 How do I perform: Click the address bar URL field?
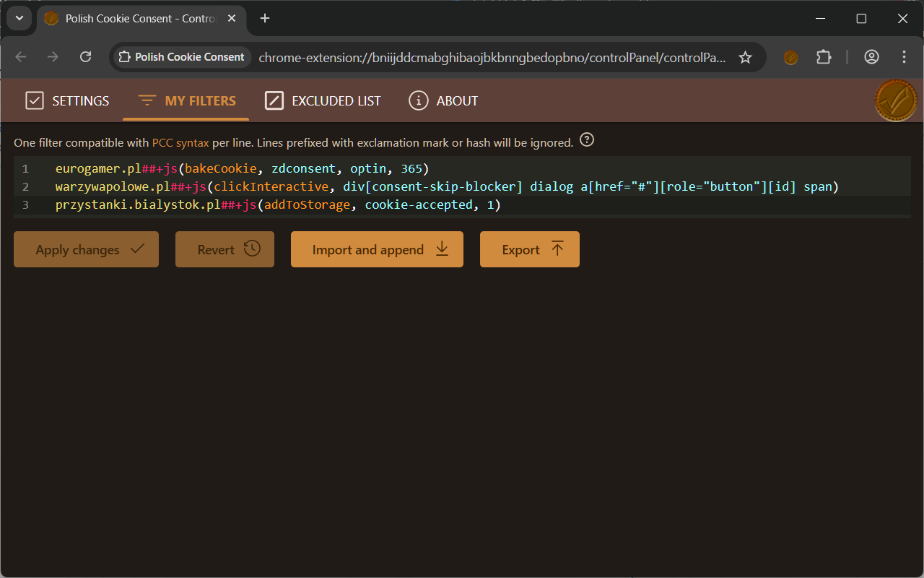(x=491, y=57)
